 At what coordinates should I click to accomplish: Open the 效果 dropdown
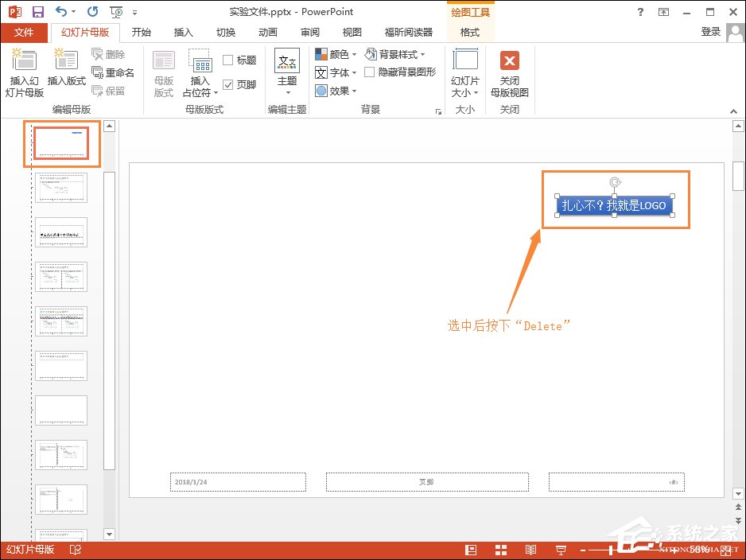[x=335, y=90]
